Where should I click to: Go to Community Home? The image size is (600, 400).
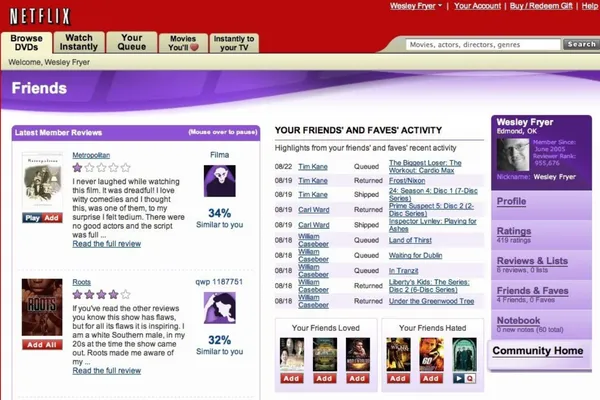click(538, 351)
